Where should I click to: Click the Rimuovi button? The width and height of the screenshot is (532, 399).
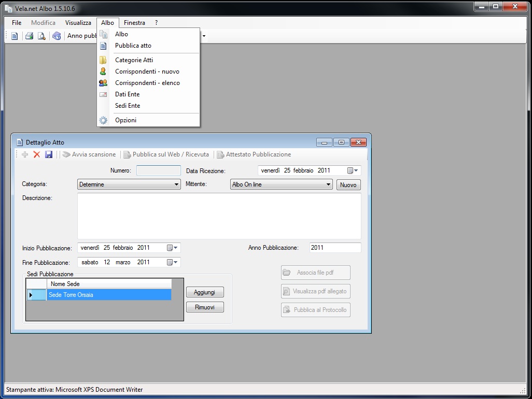pyautogui.click(x=205, y=307)
